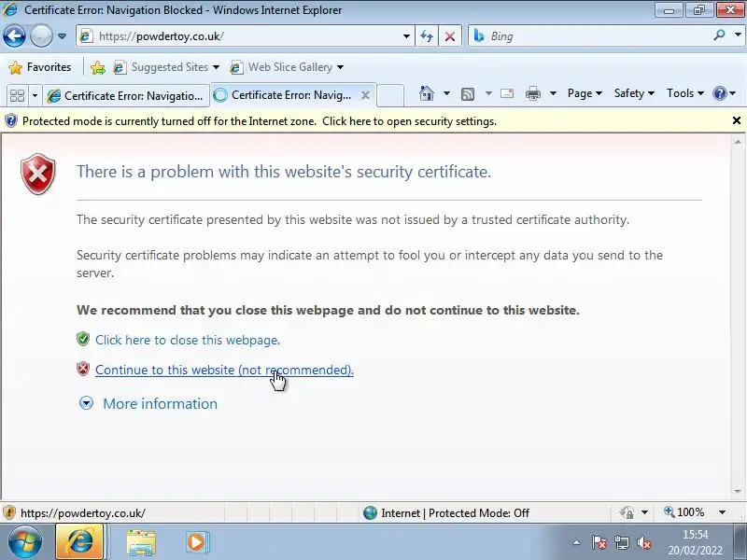Click 'Click here to close this webpage' link

click(188, 340)
